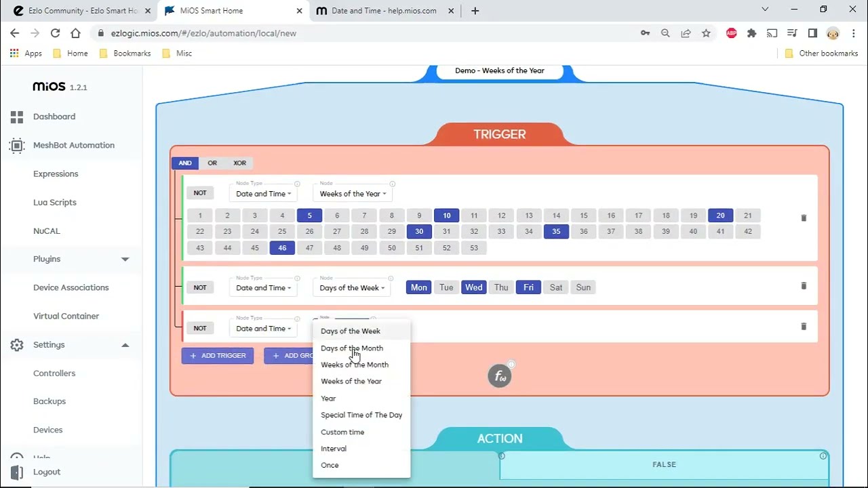Click the Settings gear icon
Viewport: 868px width, 488px height.
pos(17,345)
